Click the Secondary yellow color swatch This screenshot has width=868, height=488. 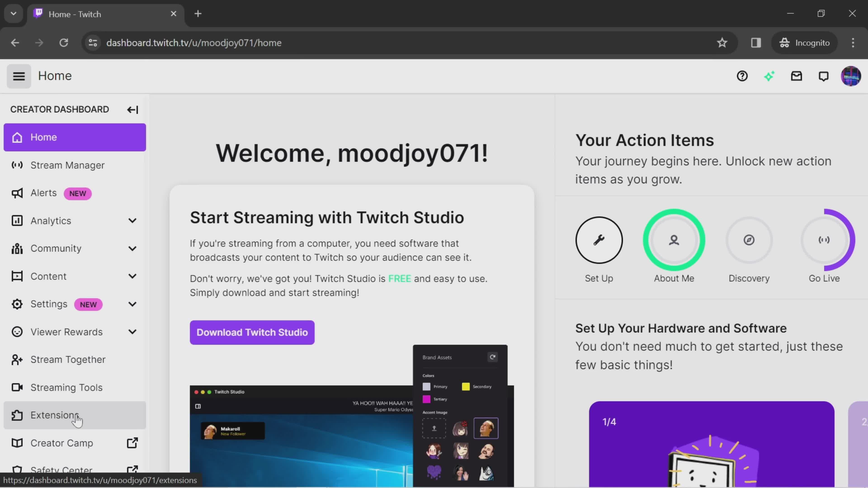[x=466, y=387]
